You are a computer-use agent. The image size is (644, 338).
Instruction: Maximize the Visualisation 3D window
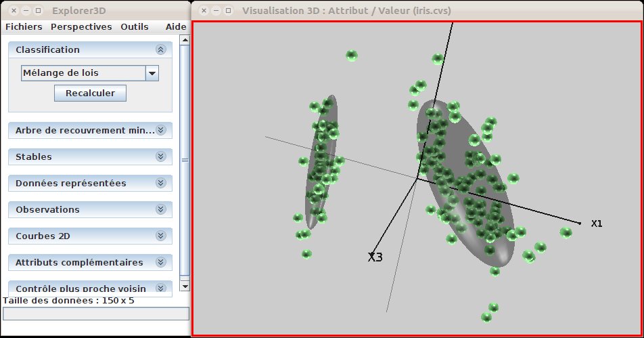click(229, 11)
